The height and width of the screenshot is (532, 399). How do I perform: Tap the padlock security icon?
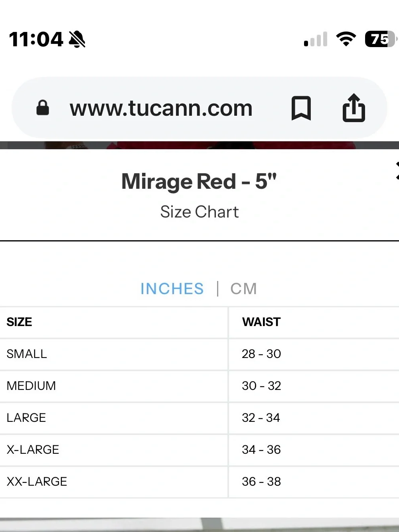[x=43, y=108]
